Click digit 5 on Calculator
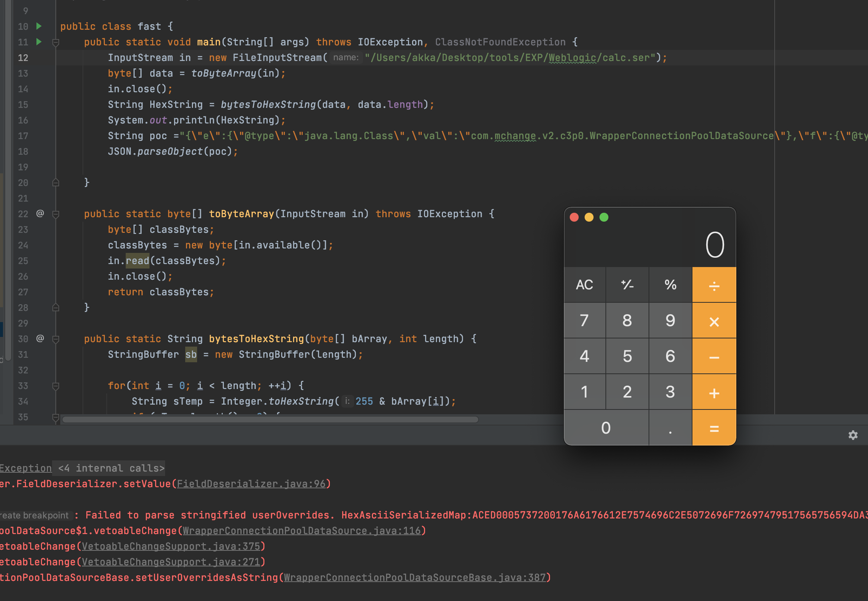The height and width of the screenshot is (601, 868). tap(627, 356)
